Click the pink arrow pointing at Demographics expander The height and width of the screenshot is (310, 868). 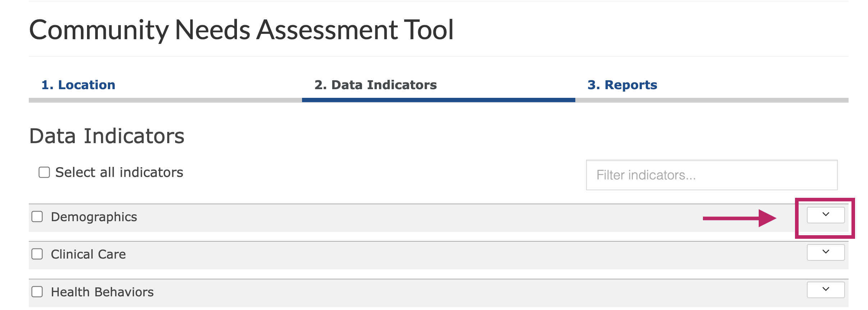pos(739,218)
